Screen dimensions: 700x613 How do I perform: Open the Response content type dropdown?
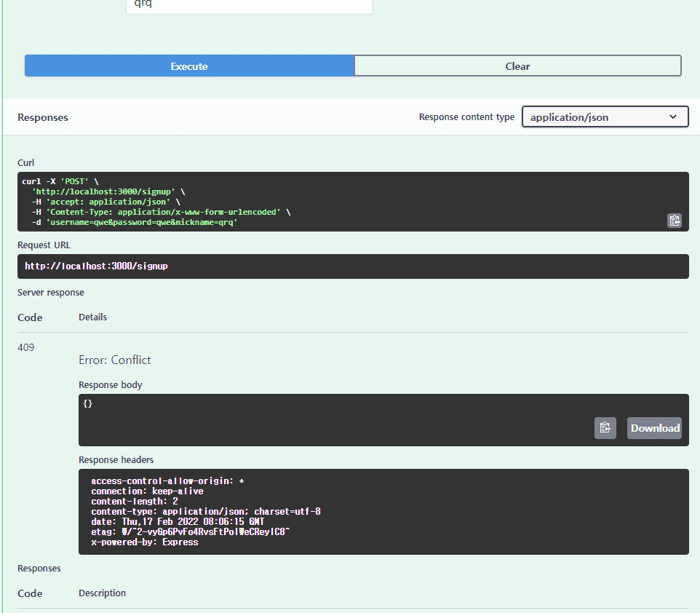coord(605,117)
